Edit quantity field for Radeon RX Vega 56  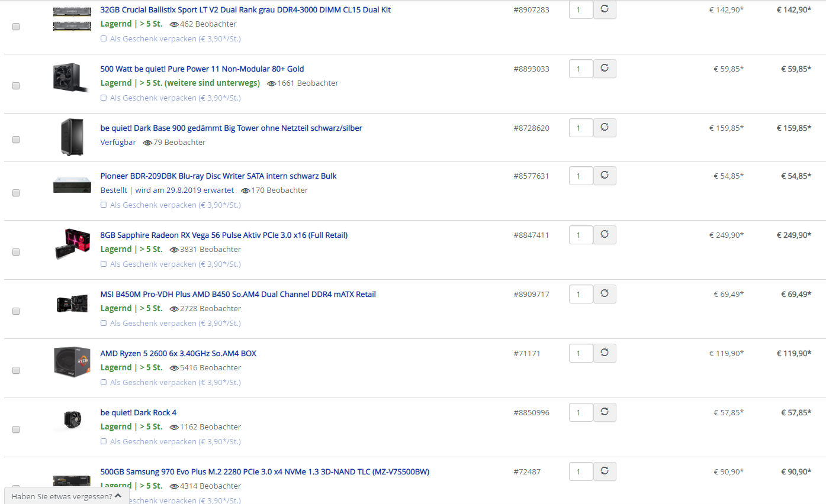coord(581,235)
